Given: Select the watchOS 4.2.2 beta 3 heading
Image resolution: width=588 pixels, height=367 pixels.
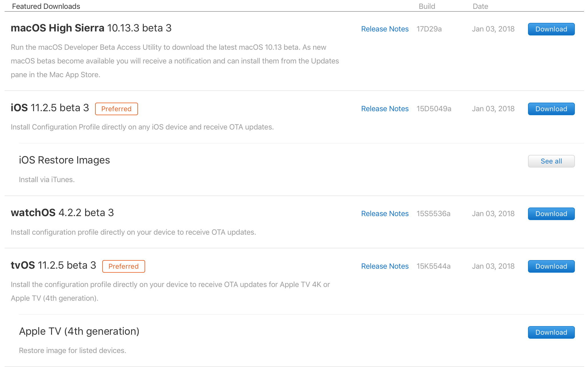Looking at the screenshot, I should coord(62,213).
